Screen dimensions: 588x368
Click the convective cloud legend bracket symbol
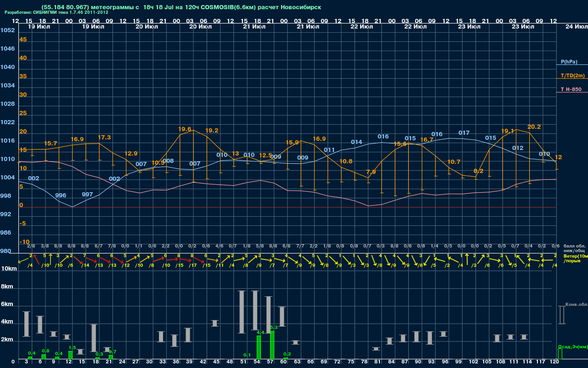(562, 315)
